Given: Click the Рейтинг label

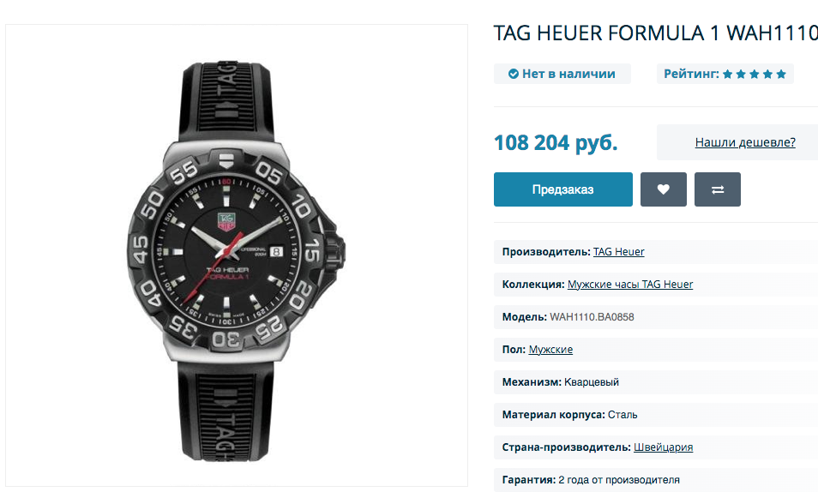Looking at the screenshot, I should pos(691,74).
